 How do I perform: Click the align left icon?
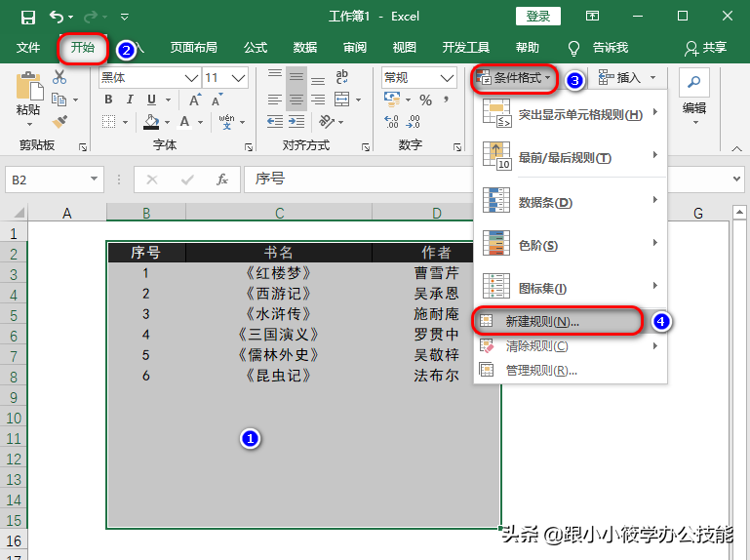pos(275,100)
